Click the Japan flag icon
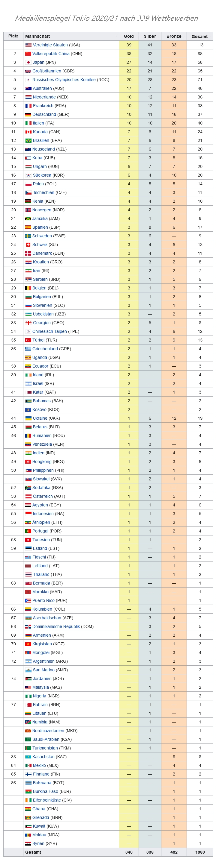216x868 pixels. coord(28,62)
